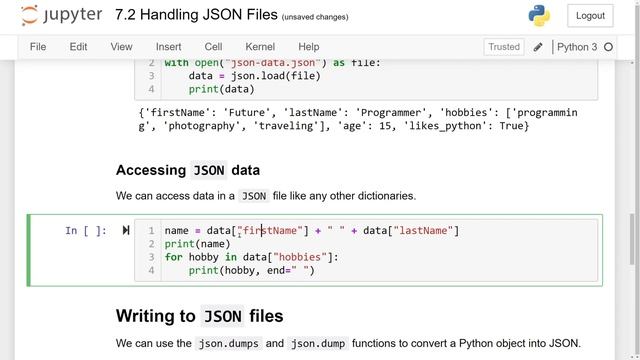Viewport: 640px width, 360px height.
Task: Click the vertical scrollbar thumb on the right
Action: [632, 239]
